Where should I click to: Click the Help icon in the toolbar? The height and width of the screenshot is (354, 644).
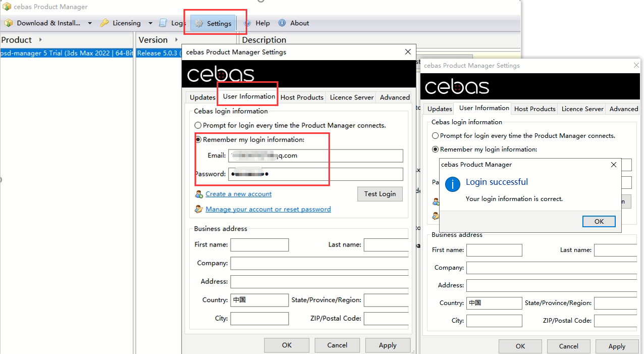click(247, 23)
